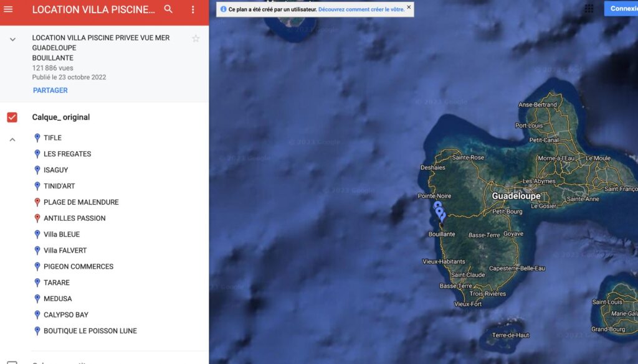
Task: Select LES FREGATES in the list
Action: [x=67, y=154]
